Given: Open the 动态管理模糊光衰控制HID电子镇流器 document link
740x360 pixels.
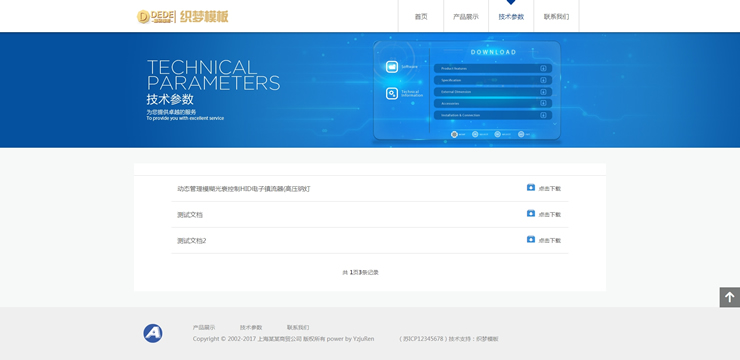Looking at the screenshot, I should (x=244, y=189).
